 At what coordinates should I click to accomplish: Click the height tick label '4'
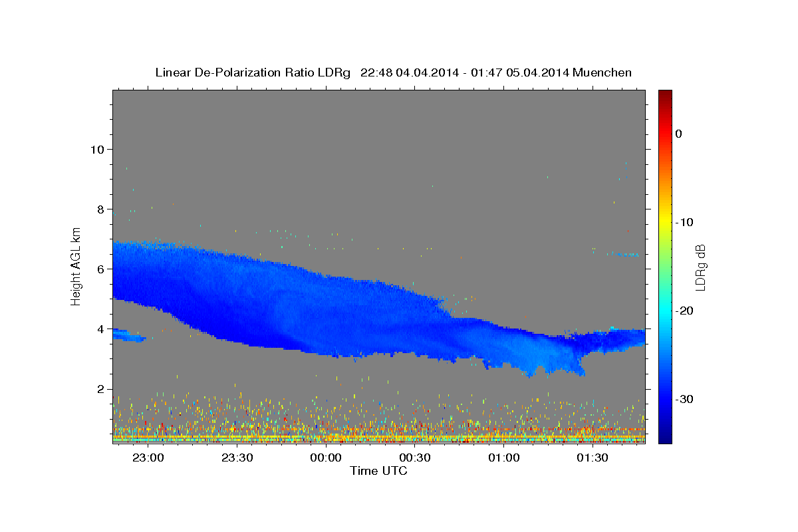tap(100, 329)
